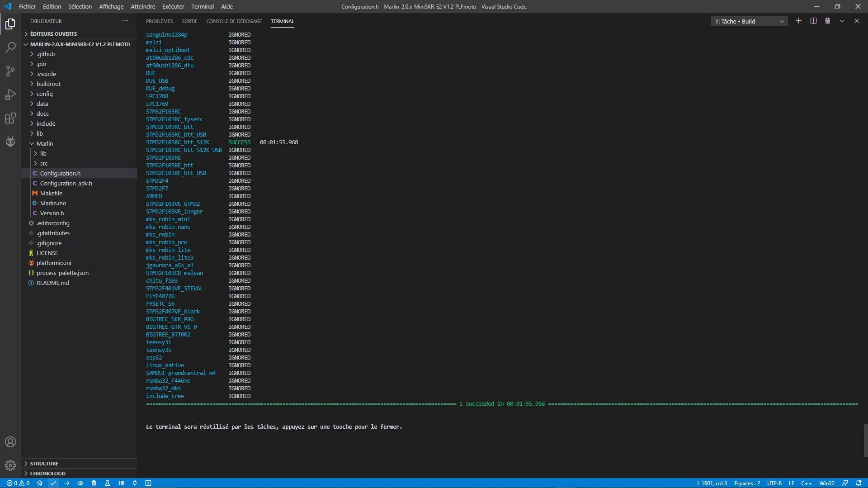Open the Fichier menu
868x488 pixels.
click(27, 6)
